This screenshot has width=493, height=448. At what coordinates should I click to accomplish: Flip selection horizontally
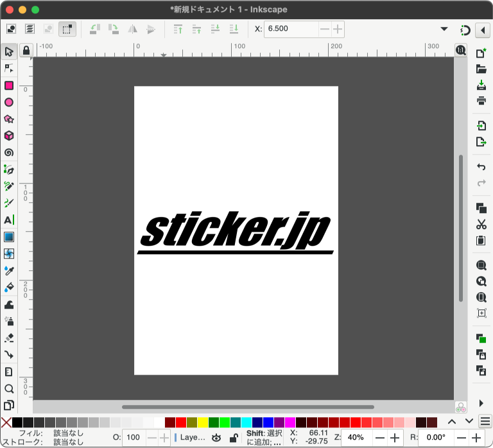pos(132,30)
